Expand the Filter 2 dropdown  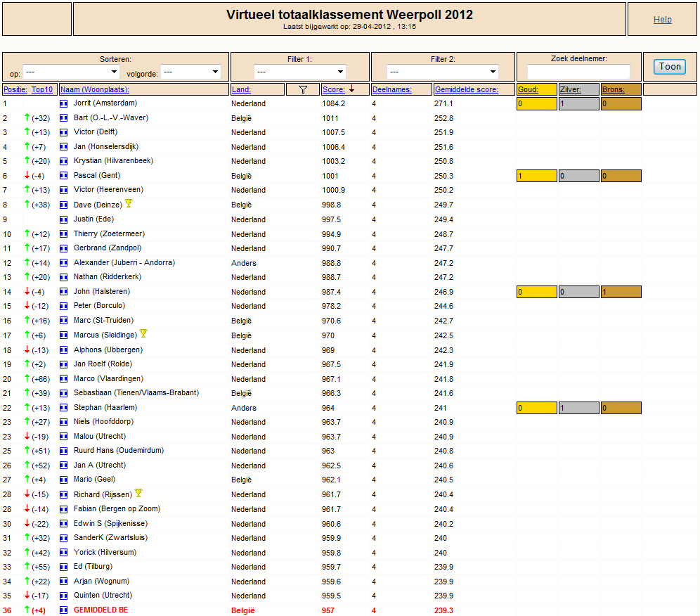click(x=442, y=72)
